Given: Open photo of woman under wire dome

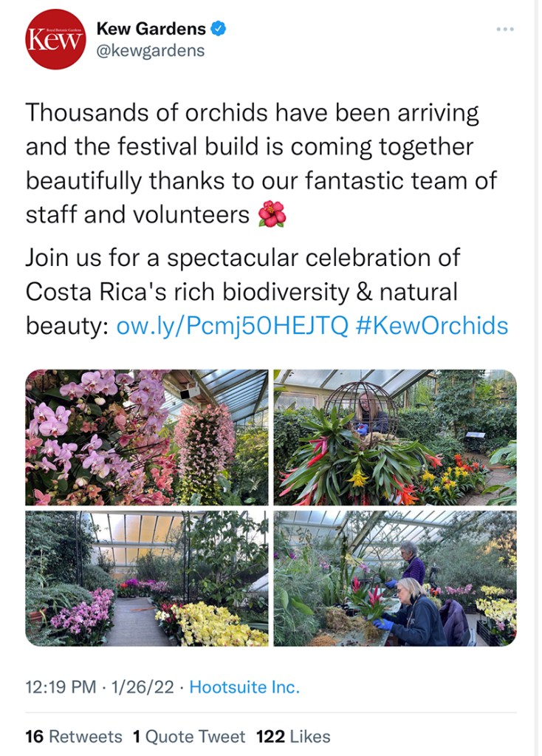Looking at the screenshot, I should click(x=395, y=437).
